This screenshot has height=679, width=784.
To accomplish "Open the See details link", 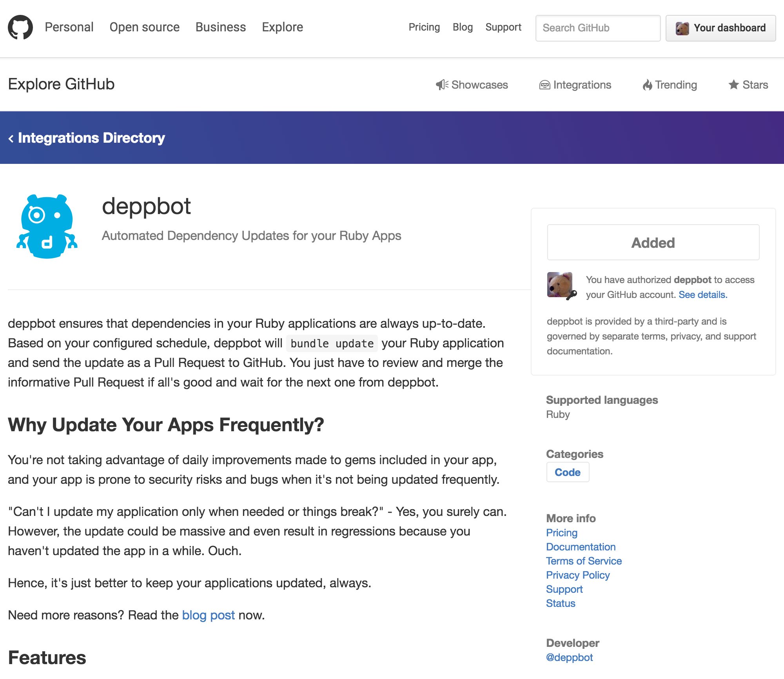I will click(x=703, y=295).
